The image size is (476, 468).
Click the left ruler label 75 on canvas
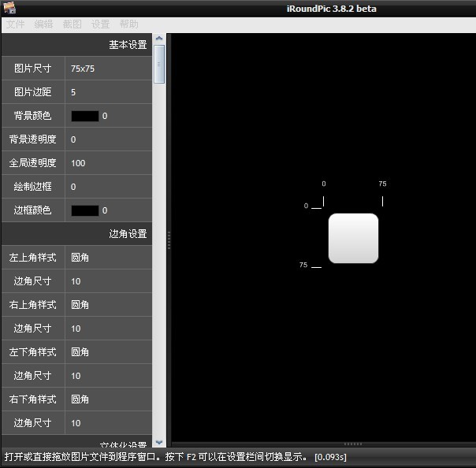303,265
